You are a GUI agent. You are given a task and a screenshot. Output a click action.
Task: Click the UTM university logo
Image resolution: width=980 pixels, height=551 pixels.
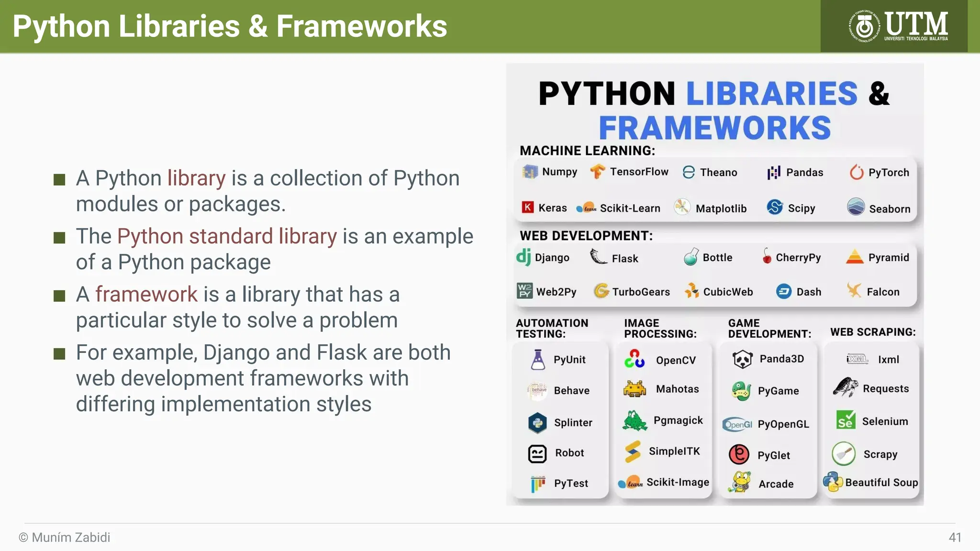pyautogui.click(x=898, y=26)
